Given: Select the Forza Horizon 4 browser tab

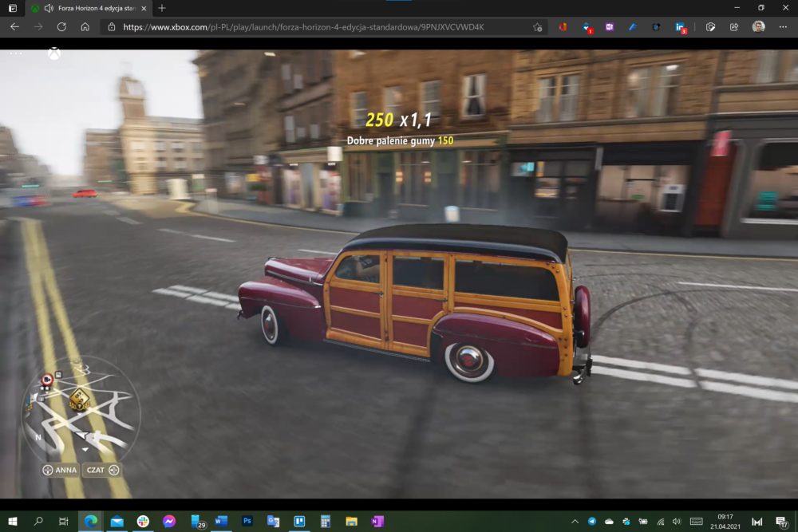Looking at the screenshot, I should click(x=89, y=8).
